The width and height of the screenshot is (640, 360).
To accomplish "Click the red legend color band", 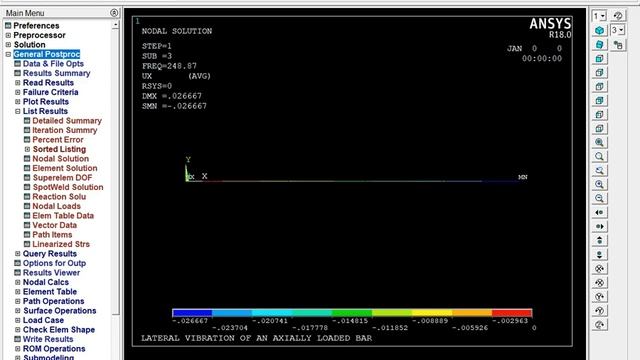I will point(512,313).
